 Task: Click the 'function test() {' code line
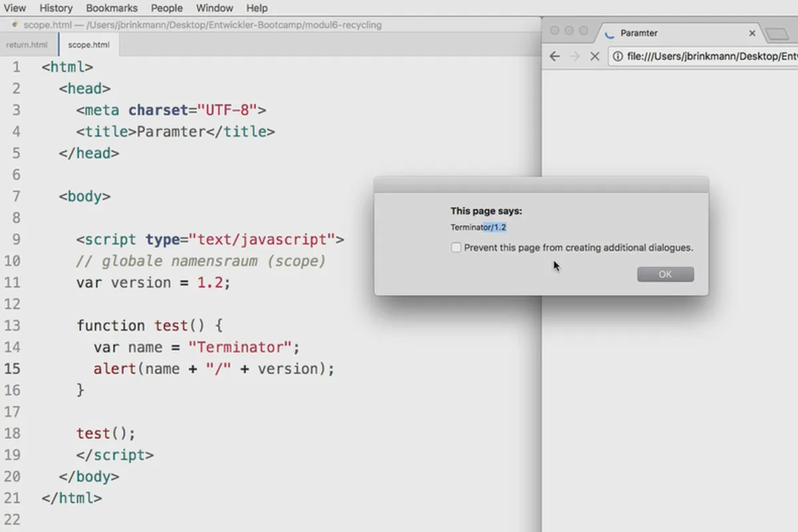coord(150,326)
